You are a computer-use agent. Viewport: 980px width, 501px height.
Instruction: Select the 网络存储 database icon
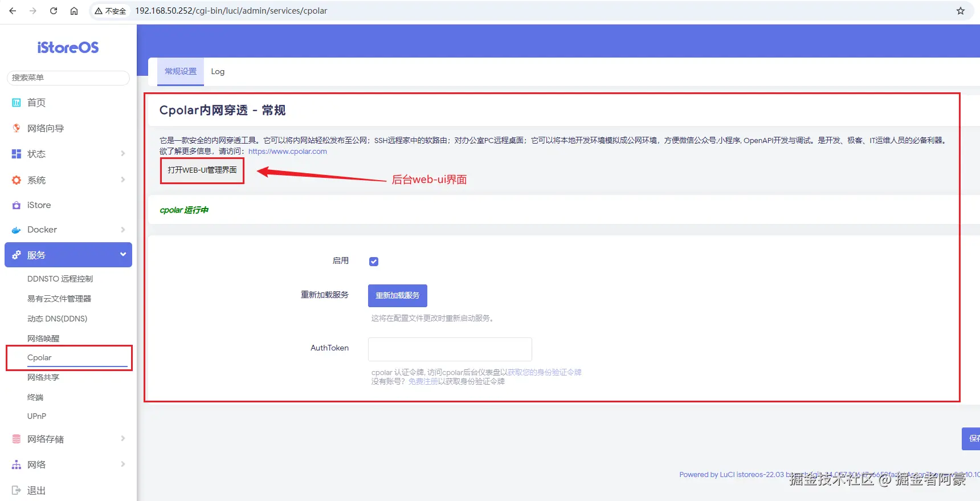(17, 439)
